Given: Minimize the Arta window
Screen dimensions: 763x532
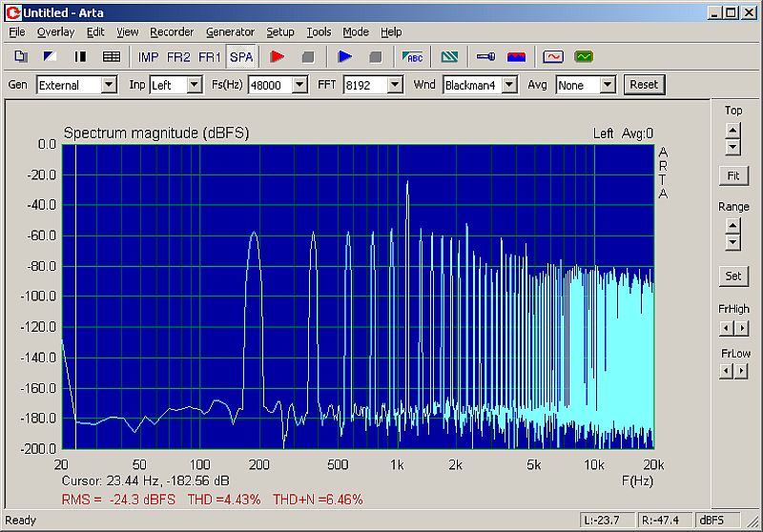Looking at the screenshot, I should pyautogui.click(x=713, y=12).
